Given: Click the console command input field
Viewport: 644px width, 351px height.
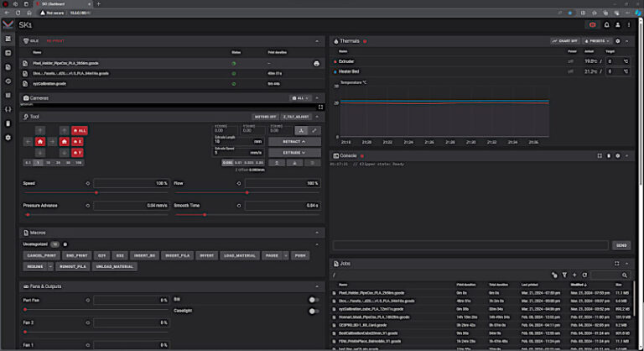Looking at the screenshot, I should pos(470,245).
